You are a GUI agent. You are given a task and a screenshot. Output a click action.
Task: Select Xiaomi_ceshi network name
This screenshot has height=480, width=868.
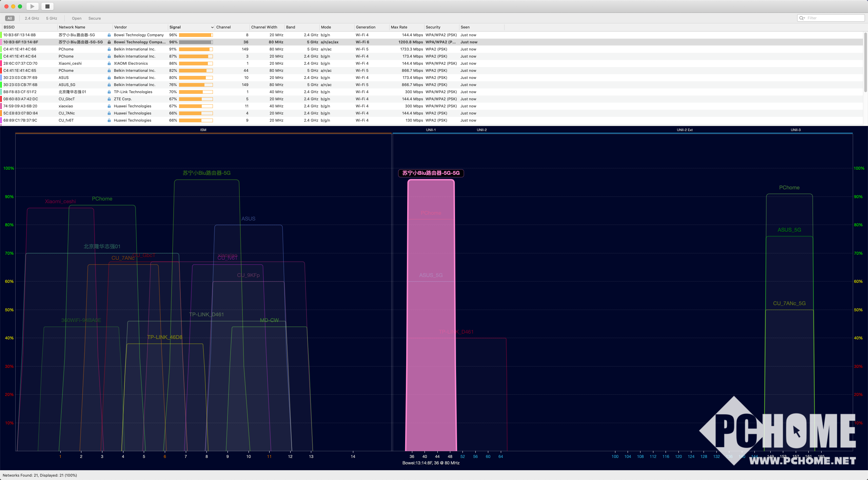coord(70,63)
